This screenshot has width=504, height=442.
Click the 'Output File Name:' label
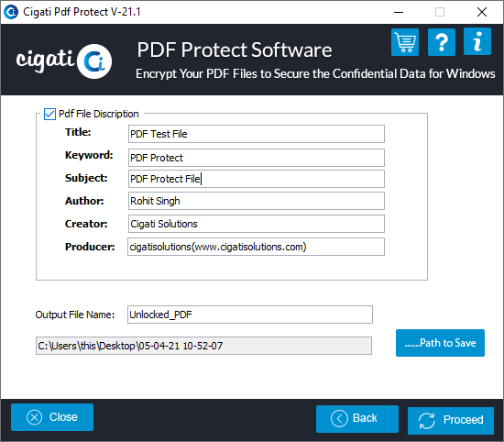pos(75,315)
